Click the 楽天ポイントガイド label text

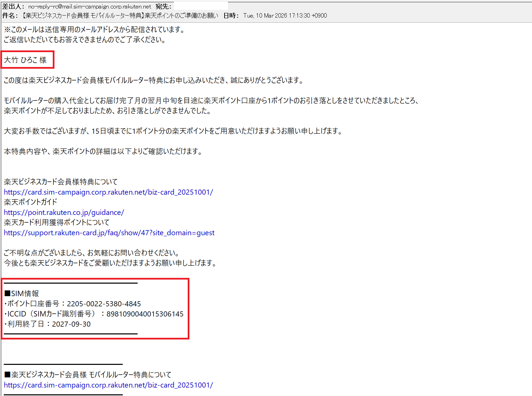(30, 202)
